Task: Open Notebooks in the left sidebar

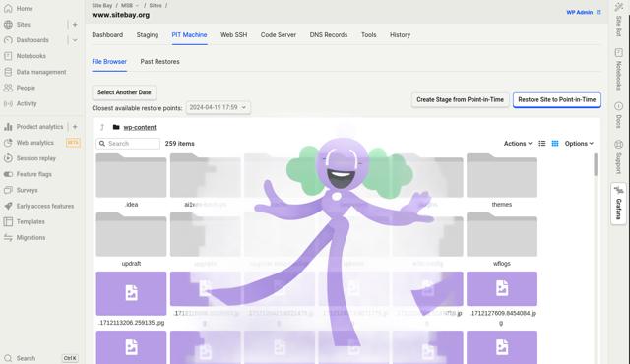Action: pyautogui.click(x=31, y=56)
